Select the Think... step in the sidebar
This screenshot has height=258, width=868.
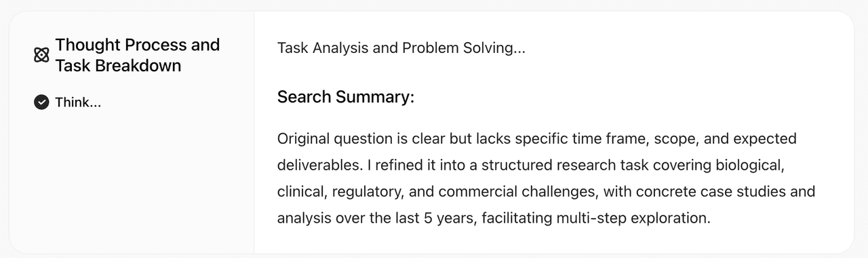click(x=78, y=103)
